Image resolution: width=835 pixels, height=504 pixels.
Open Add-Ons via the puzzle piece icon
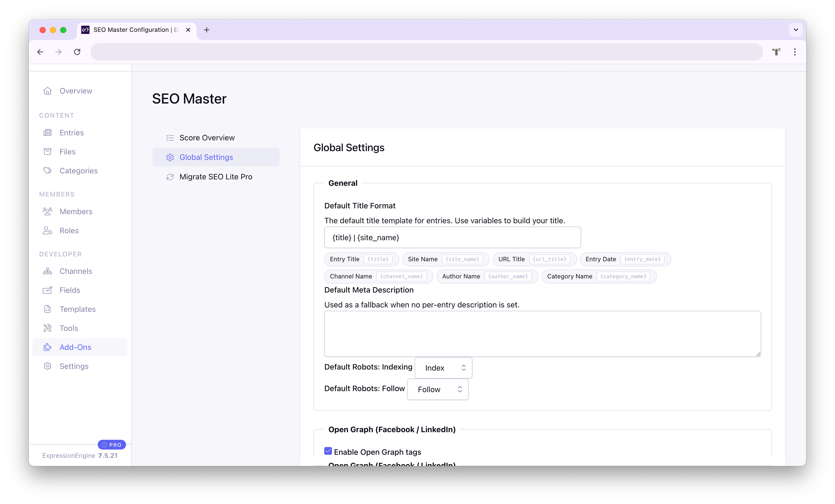point(48,347)
